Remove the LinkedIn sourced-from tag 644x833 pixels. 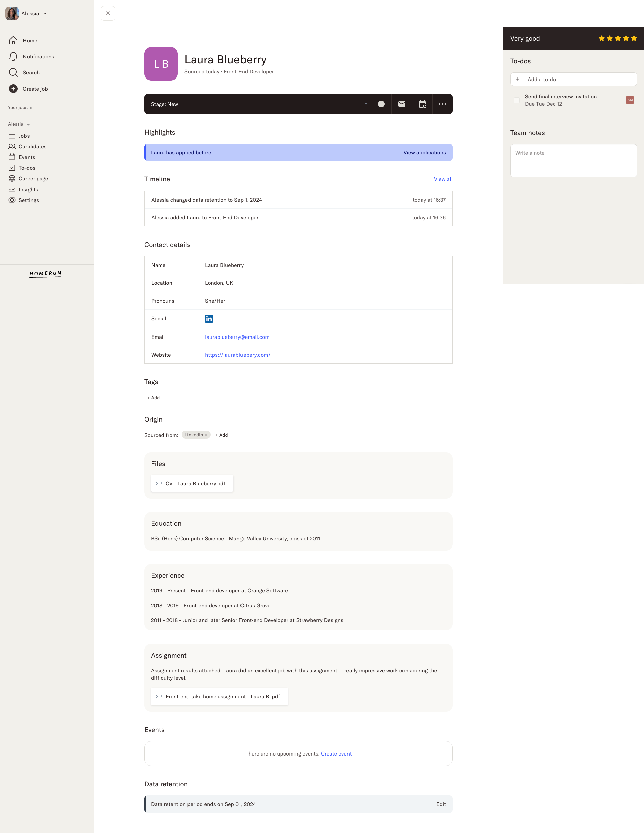point(206,435)
